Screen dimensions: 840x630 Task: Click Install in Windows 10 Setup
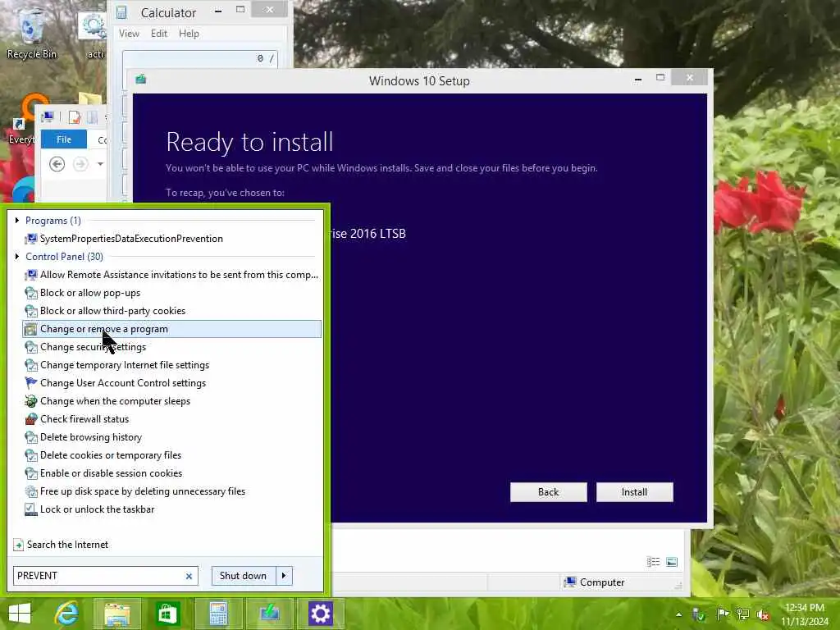click(x=634, y=492)
